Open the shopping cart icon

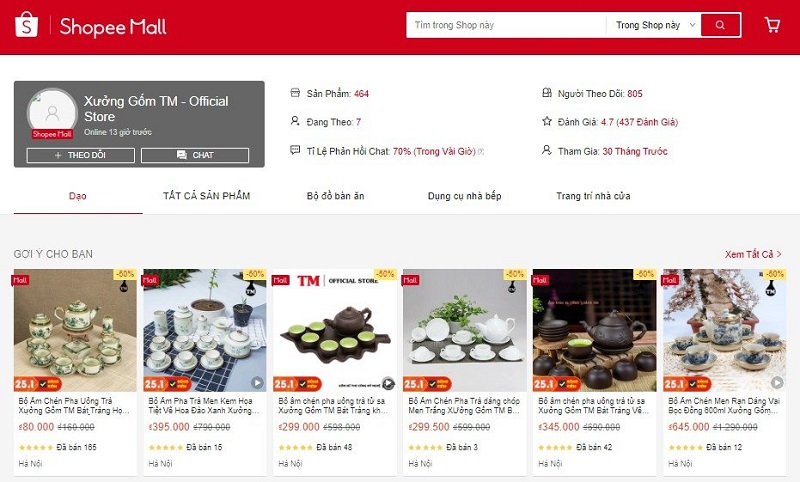[x=772, y=24]
